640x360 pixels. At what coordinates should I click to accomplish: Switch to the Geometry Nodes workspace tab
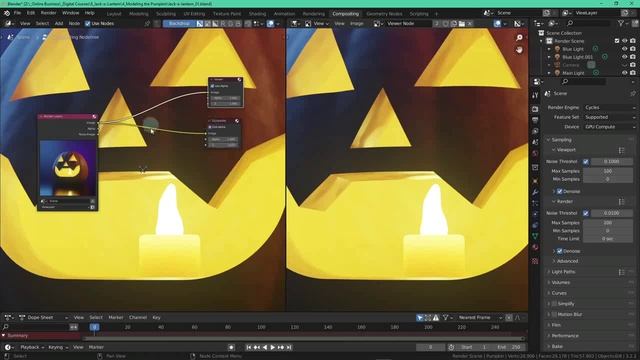pyautogui.click(x=384, y=14)
